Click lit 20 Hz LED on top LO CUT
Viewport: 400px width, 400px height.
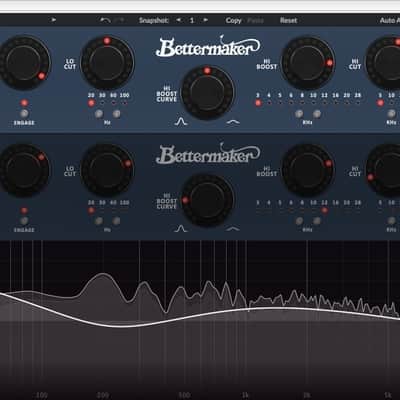click(91, 103)
